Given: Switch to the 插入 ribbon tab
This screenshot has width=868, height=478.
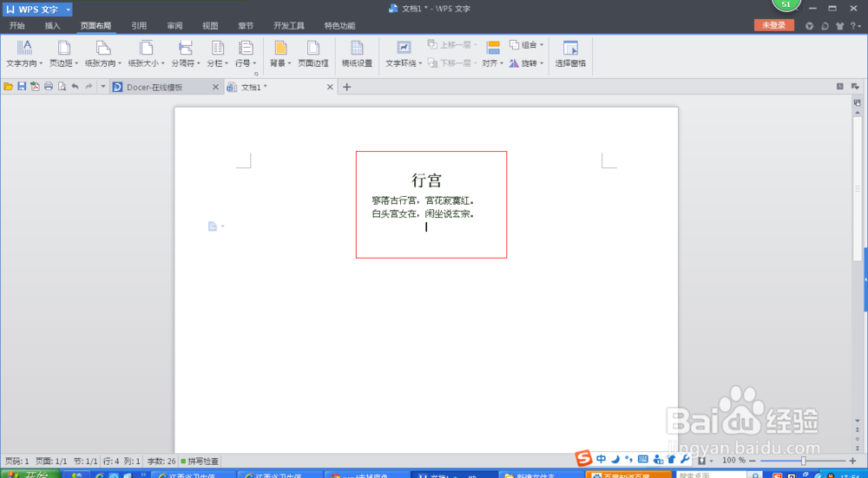Looking at the screenshot, I should click(x=53, y=25).
